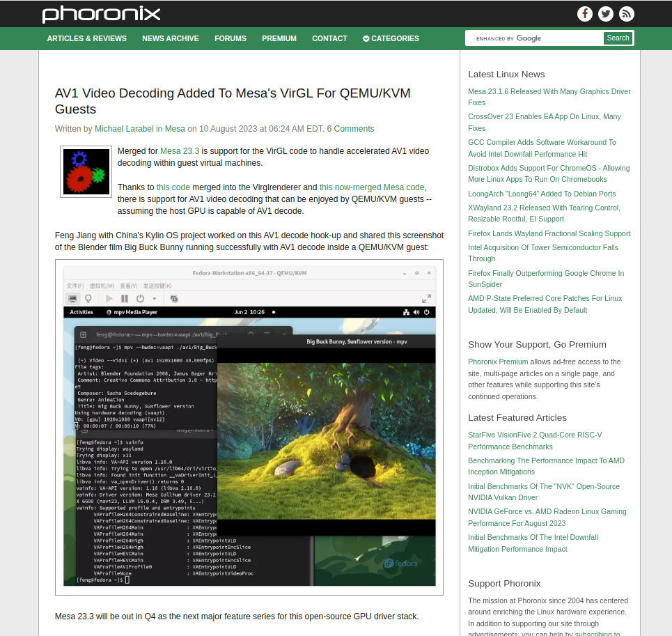
Task: Open AMD Inception Mitigations benchmark link
Action: pyautogui.click(x=546, y=466)
